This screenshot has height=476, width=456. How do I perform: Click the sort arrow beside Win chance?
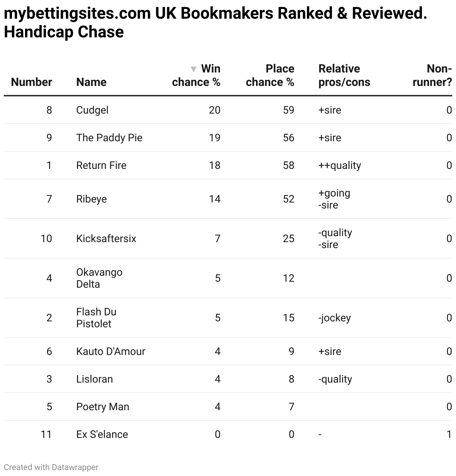pos(193,69)
